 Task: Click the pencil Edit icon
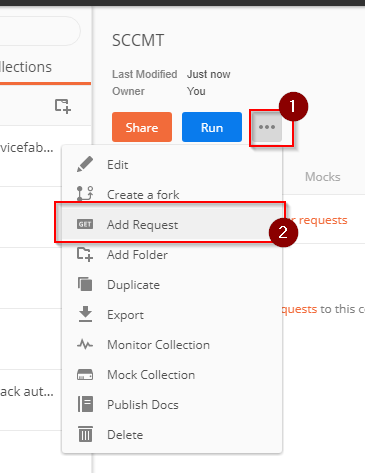tap(85, 164)
